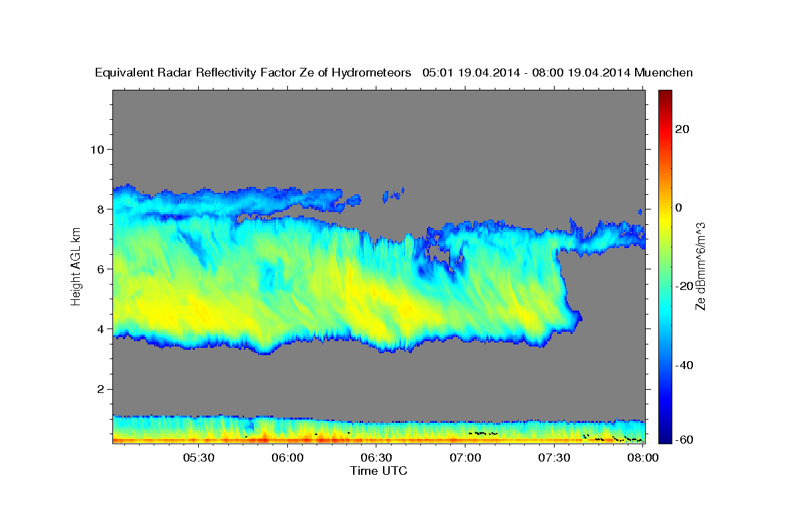Screen dimensions: 798x532
Task: Click the height tick label 6
Action: click(102, 269)
